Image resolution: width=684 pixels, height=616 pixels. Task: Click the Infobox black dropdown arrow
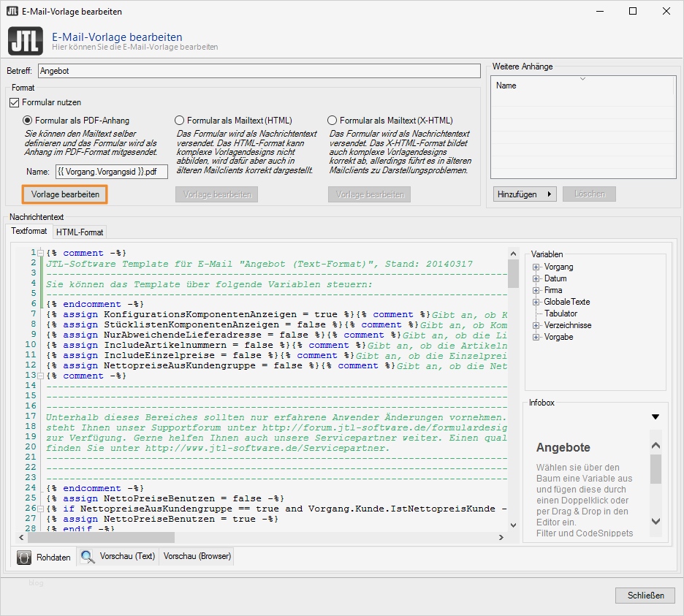[x=655, y=417]
